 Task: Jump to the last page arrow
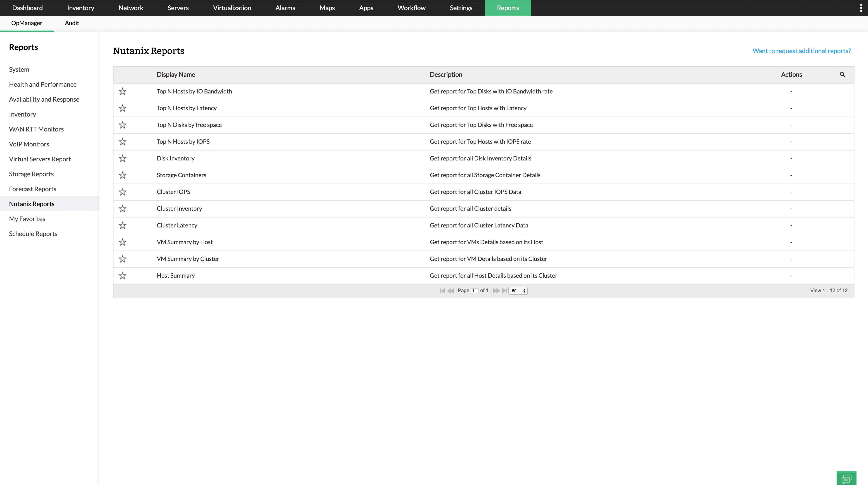pos(504,291)
